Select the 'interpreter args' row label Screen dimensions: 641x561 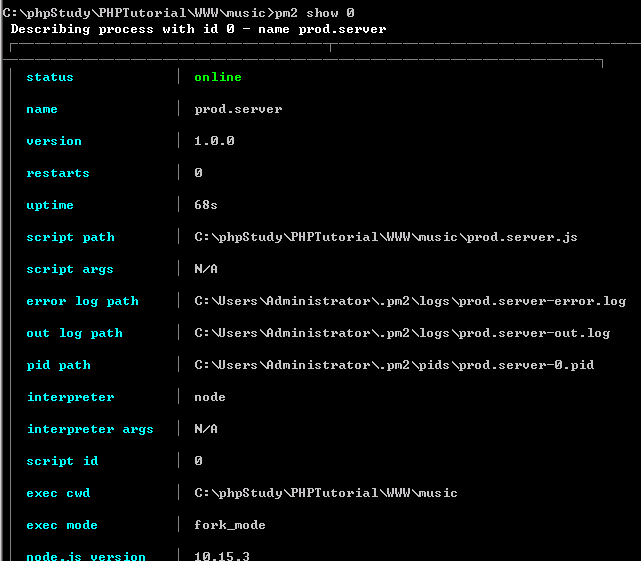point(90,429)
